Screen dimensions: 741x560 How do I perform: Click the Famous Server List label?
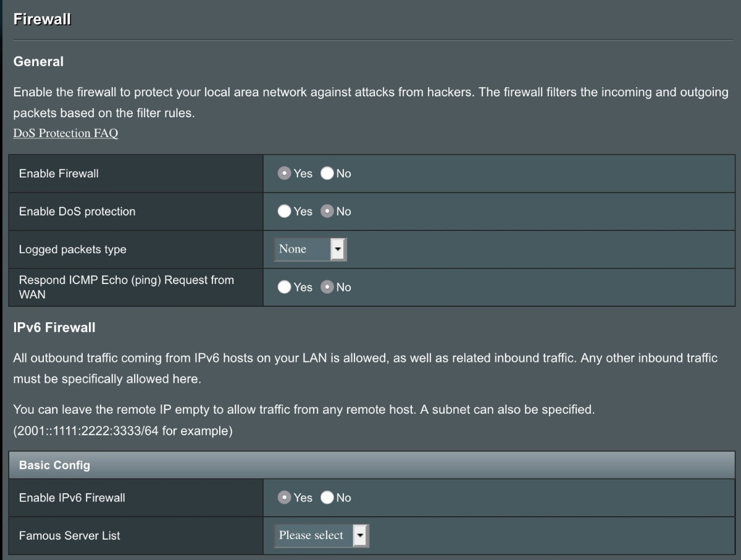[69, 535]
